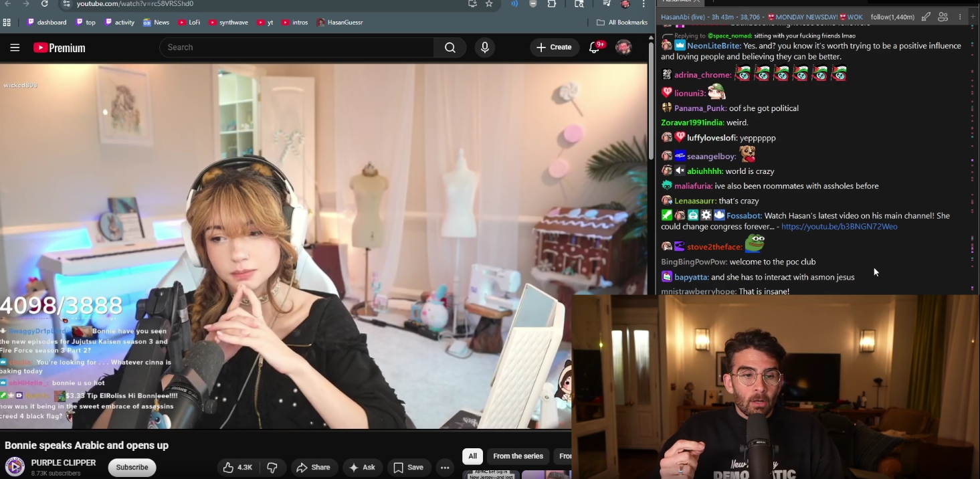Open the top bookmark

pyautogui.click(x=86, y=23)
